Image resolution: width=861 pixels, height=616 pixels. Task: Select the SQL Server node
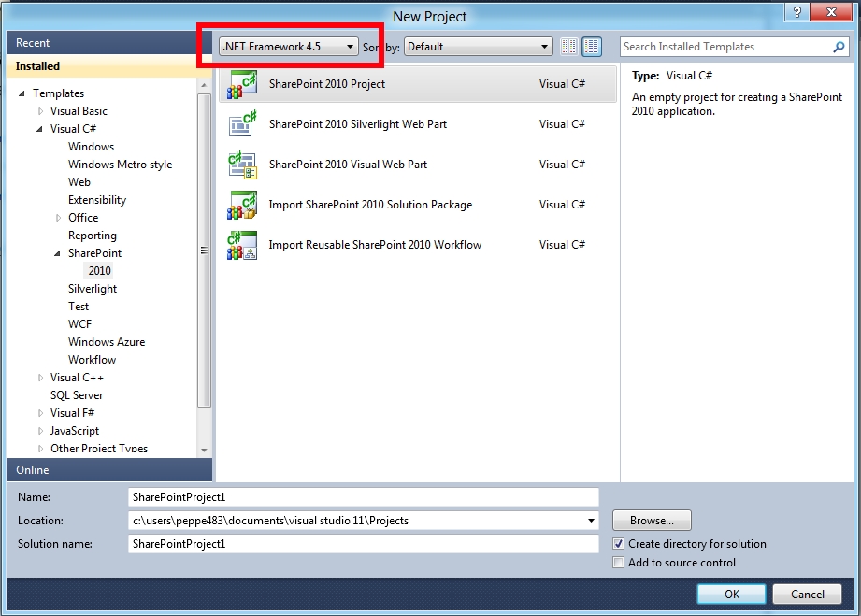coord(77,395)
